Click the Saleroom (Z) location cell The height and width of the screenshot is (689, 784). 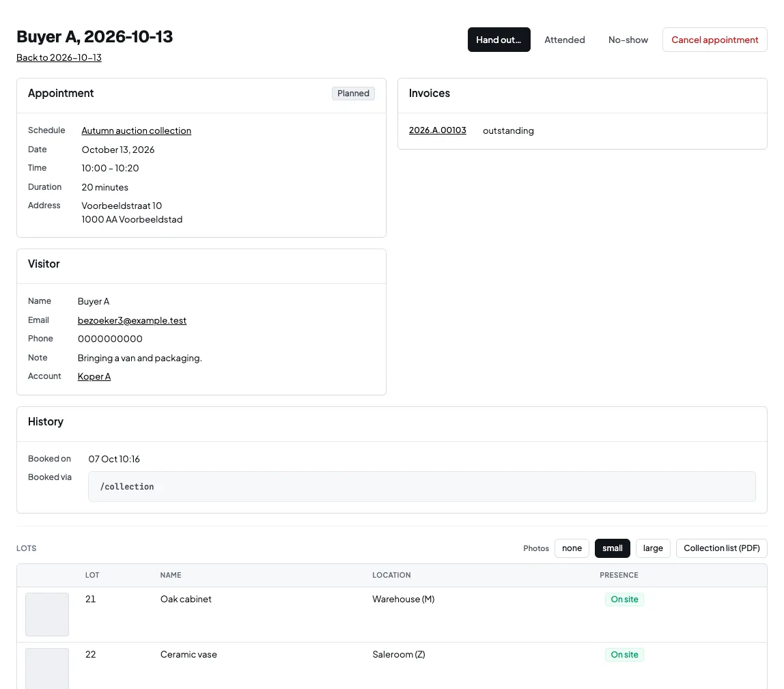399,654
